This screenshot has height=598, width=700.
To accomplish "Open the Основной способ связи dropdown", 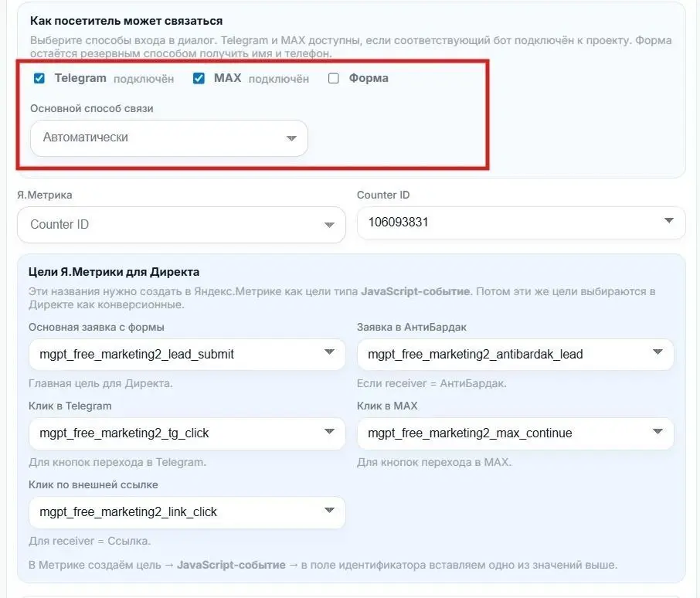I will pyautogui.click(x=168, y=138).
